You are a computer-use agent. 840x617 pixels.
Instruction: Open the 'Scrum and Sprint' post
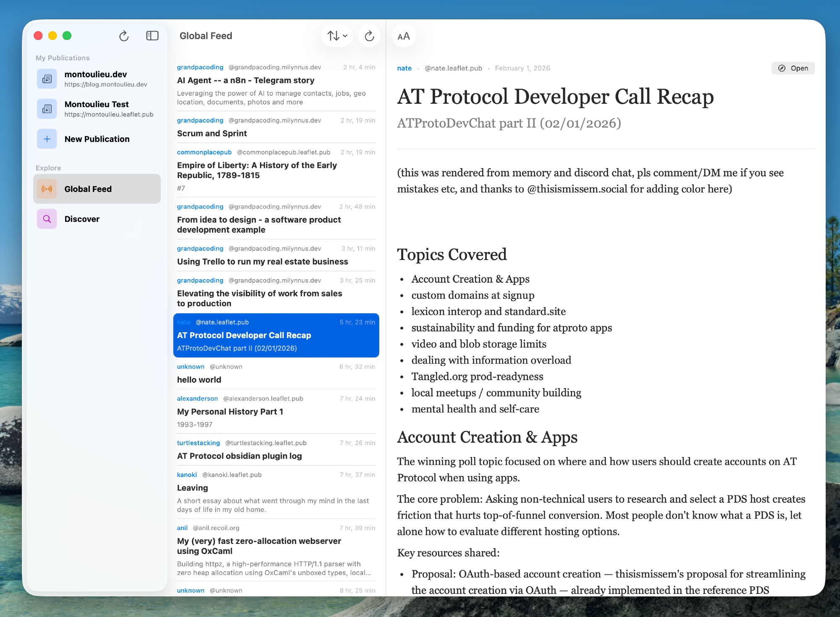tap(212, 133)
